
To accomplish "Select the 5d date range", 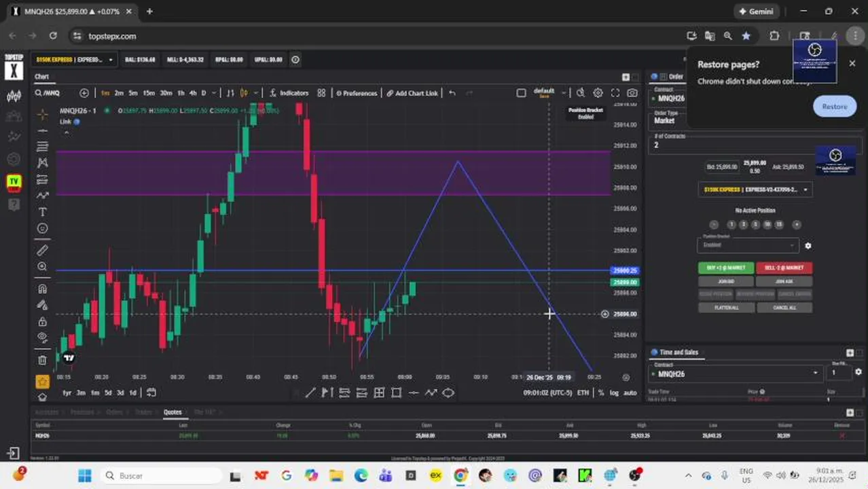I will (108, 393).
